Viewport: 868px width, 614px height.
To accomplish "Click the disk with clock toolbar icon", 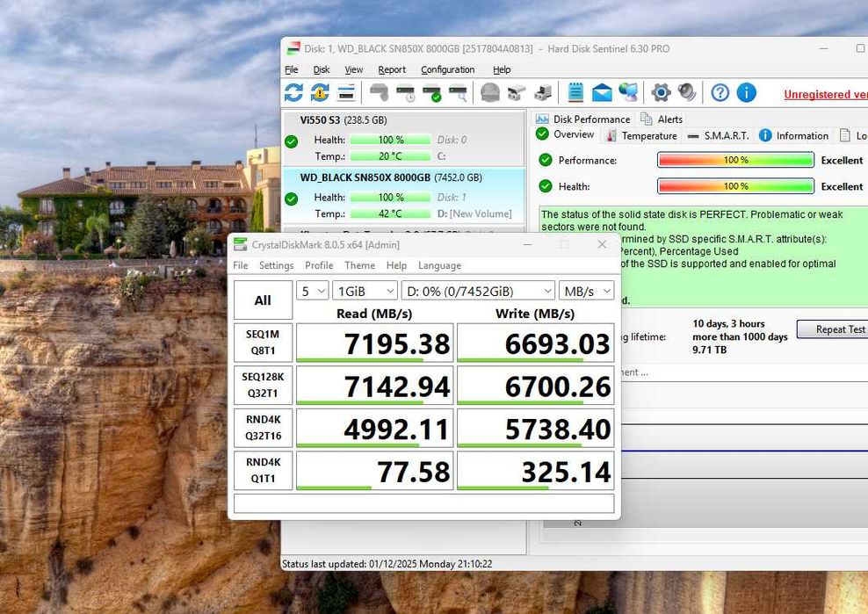I will tap(405, 92).
